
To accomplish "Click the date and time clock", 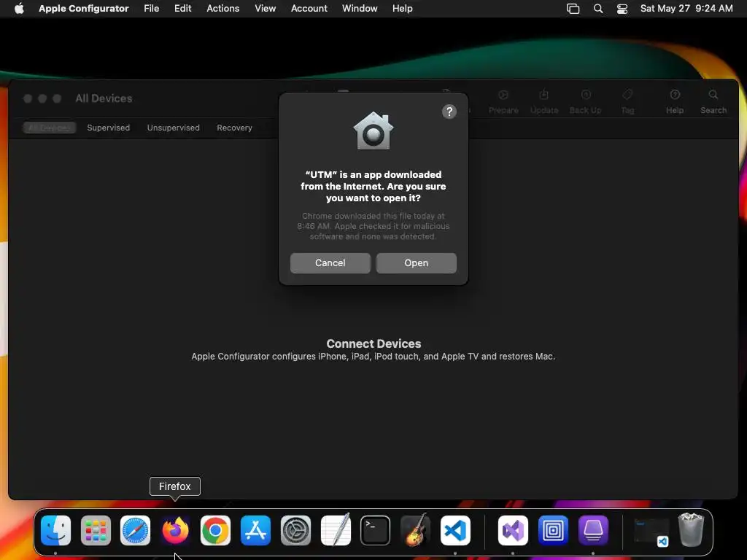I will (686, 9).
